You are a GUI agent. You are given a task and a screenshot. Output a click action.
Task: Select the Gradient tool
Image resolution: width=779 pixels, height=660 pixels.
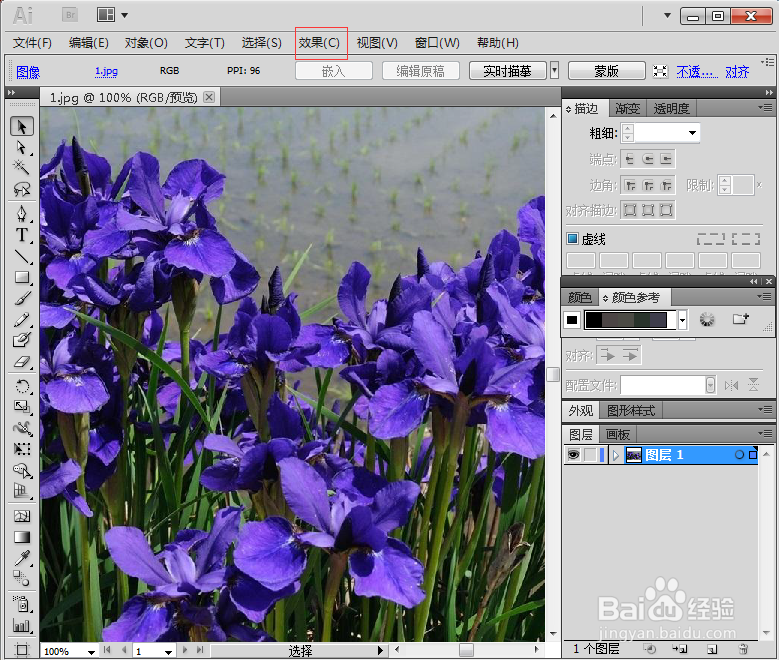point(21,537)
